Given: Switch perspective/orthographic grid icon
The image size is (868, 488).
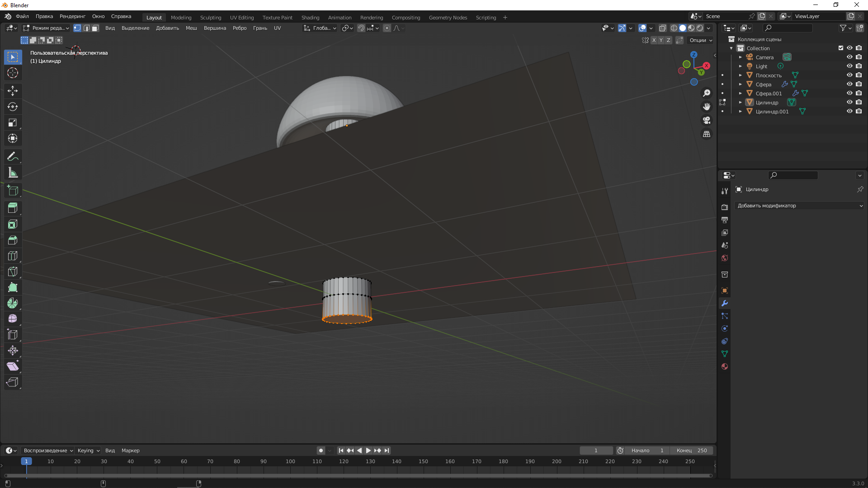Looking at the screenshot, I should point(707,134).
